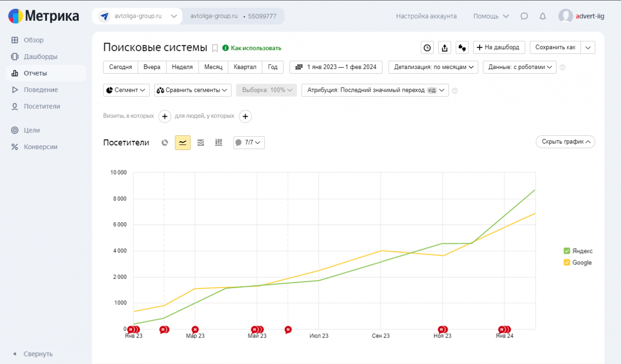Viewport: 621px width, 364px height.
Task: Open the Сегмент dropdown
Action: pos(126,90)
